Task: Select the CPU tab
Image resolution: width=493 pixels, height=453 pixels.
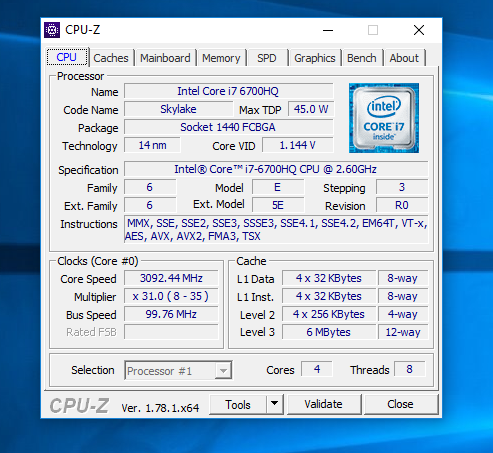Action: [x=67, y=57]
